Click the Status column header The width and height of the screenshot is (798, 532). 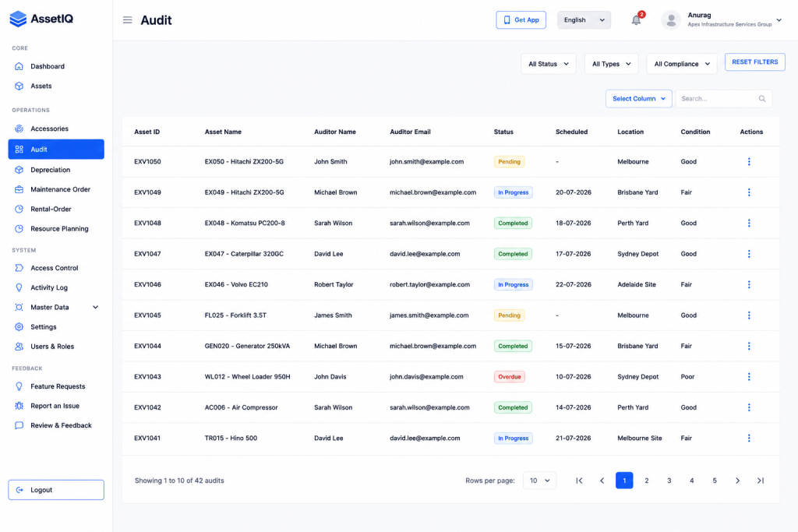pos(503,132)
